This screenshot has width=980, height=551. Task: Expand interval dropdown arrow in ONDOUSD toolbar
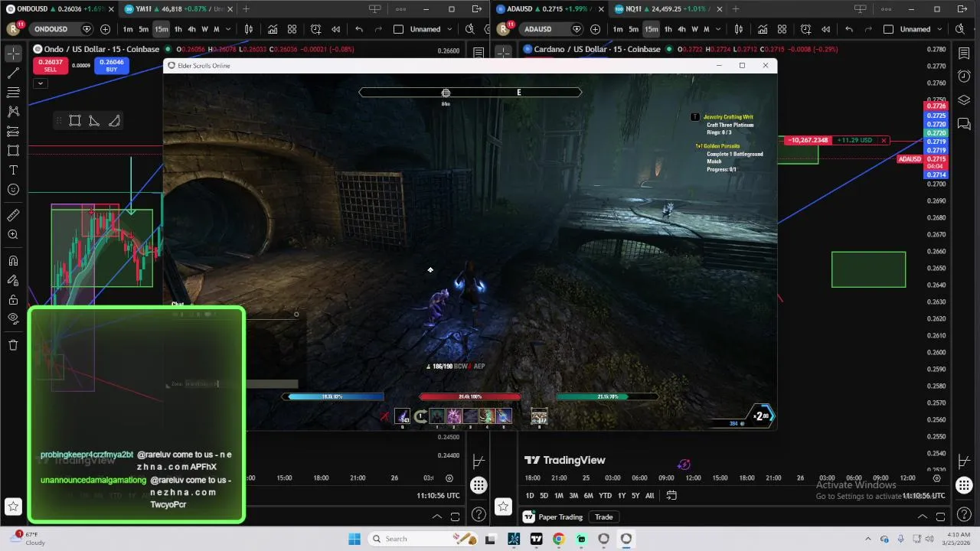228,29
